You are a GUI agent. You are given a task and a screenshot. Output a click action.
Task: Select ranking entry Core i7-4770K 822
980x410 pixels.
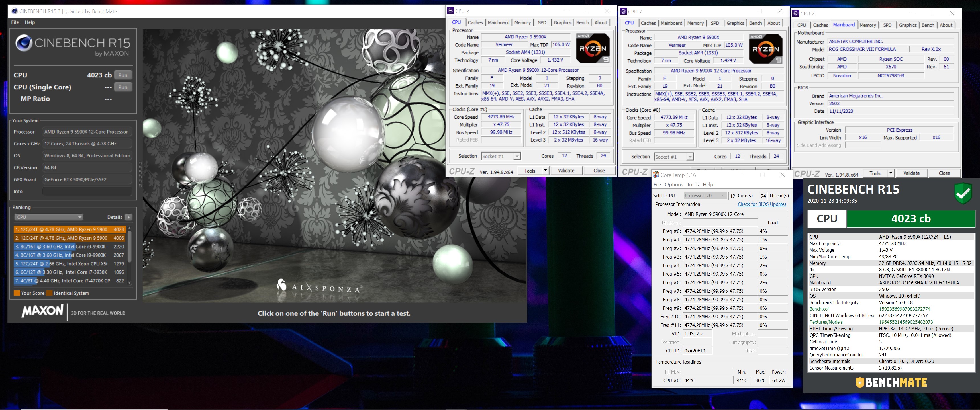[x=70, y=281]
